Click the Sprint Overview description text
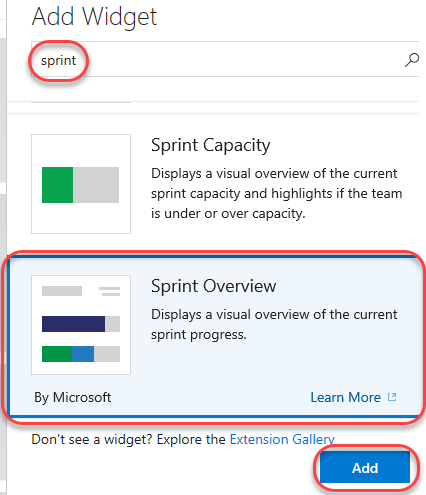Viewport: 426px width, 495px height. (274, 324)
